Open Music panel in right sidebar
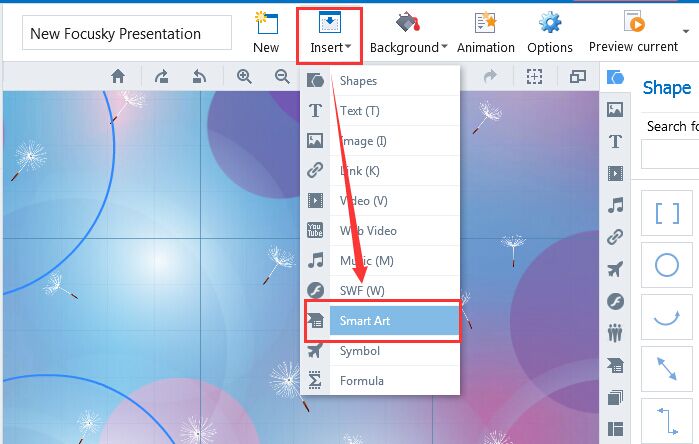Viewport: 699px width, 444px height. click(615, 205)
